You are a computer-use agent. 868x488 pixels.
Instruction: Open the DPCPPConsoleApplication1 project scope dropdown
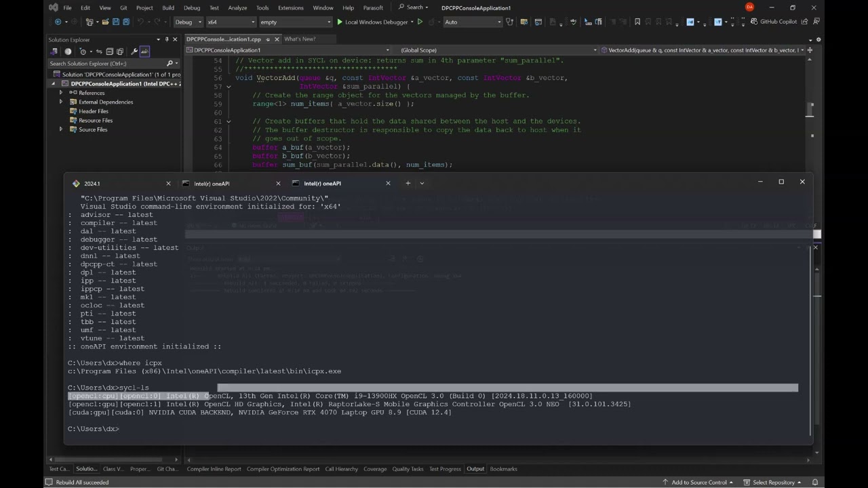click(x=289, y=50)
